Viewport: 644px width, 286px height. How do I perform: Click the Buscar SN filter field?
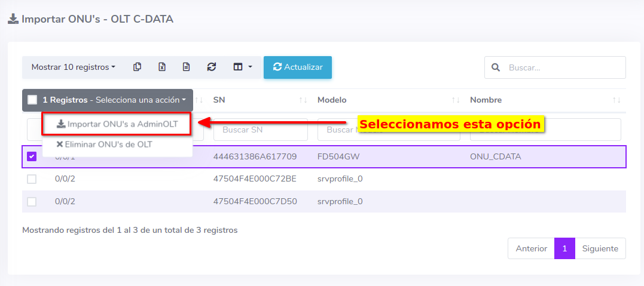pyautogui.click(x=261, y=130)
